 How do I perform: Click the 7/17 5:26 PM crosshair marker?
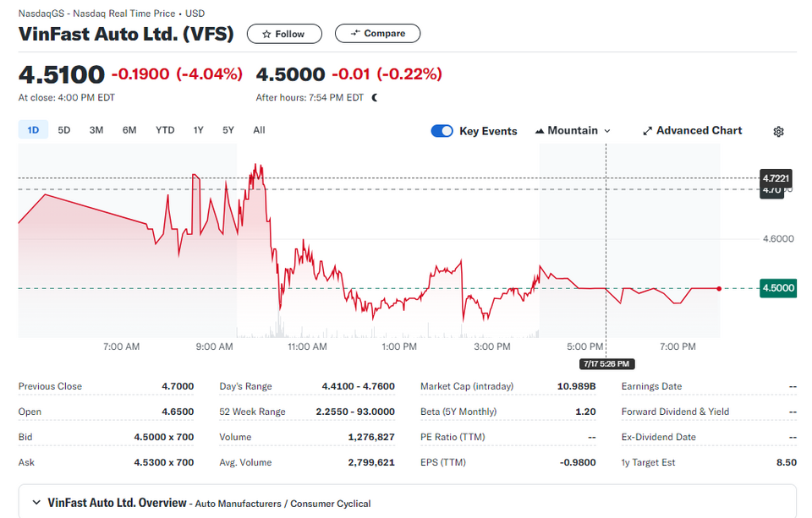pos(606,364)
